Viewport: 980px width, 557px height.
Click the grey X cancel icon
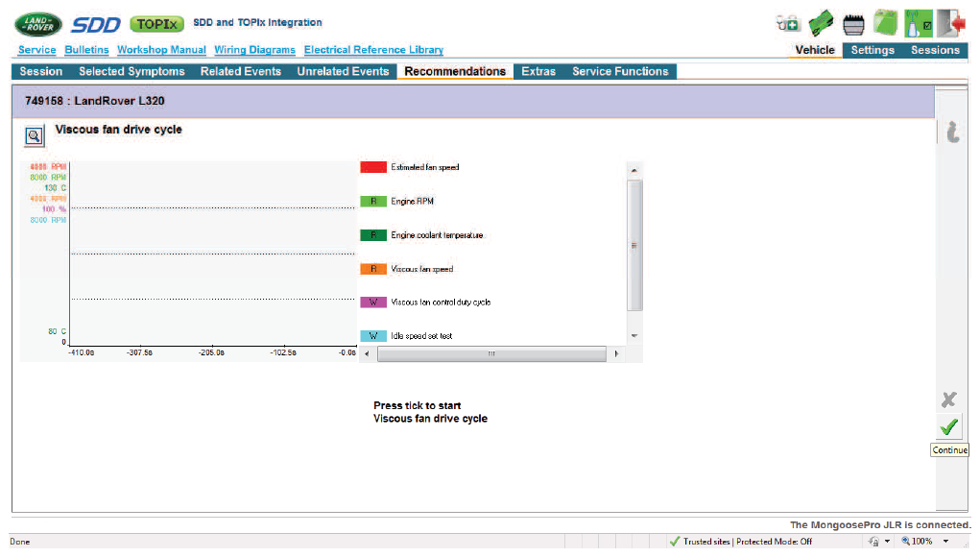point(948,400)
